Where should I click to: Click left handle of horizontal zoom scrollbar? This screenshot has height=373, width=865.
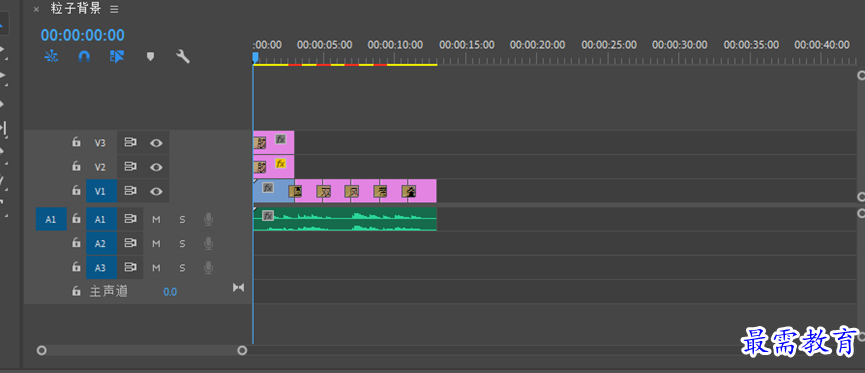click(41, 350)
